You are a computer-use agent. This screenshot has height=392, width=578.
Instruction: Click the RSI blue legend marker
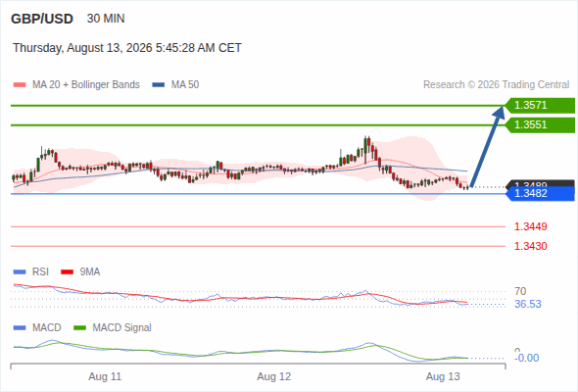(20, 272)
